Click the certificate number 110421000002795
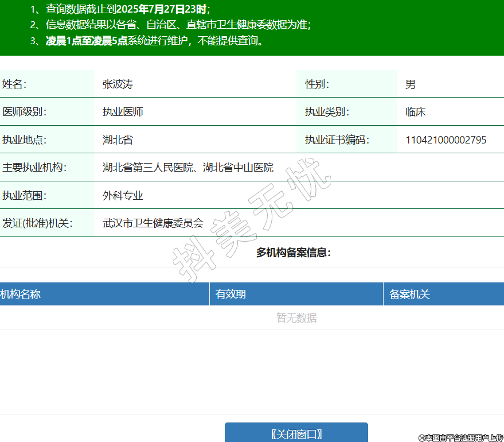Image resolution: width=504 pixels, height=442 pixels. [x=446, y=140]
